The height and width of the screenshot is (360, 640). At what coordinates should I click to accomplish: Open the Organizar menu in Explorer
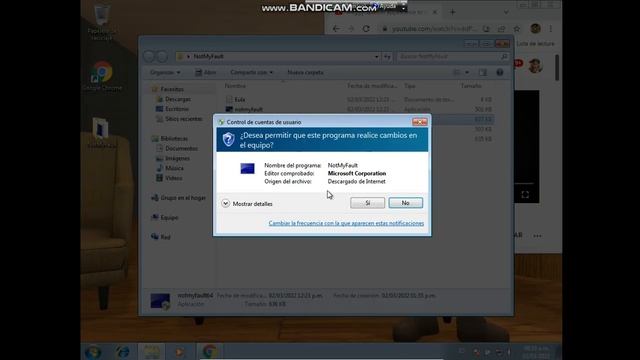coord(165,72)
